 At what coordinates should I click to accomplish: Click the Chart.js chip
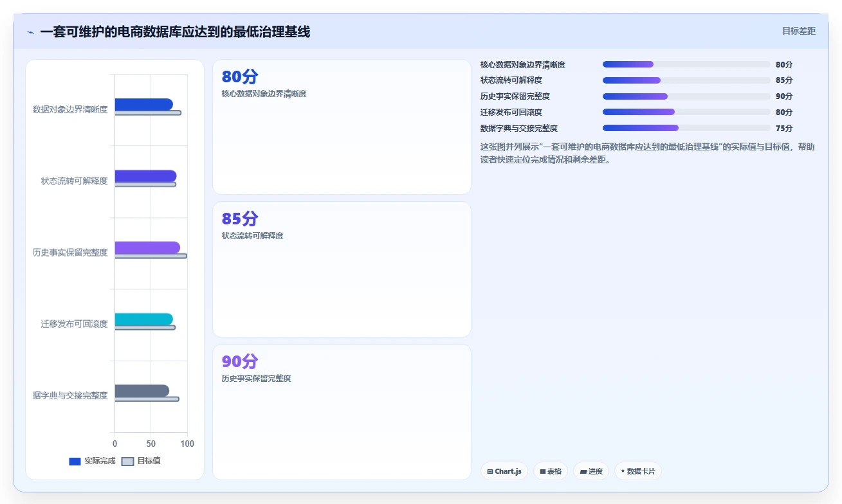504,471
